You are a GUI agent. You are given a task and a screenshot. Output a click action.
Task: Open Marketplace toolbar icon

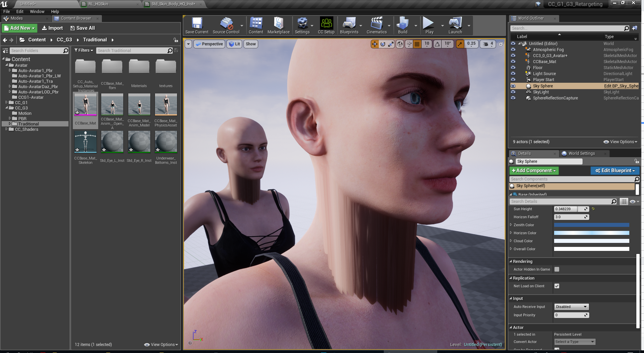click(x=279, y=25)
